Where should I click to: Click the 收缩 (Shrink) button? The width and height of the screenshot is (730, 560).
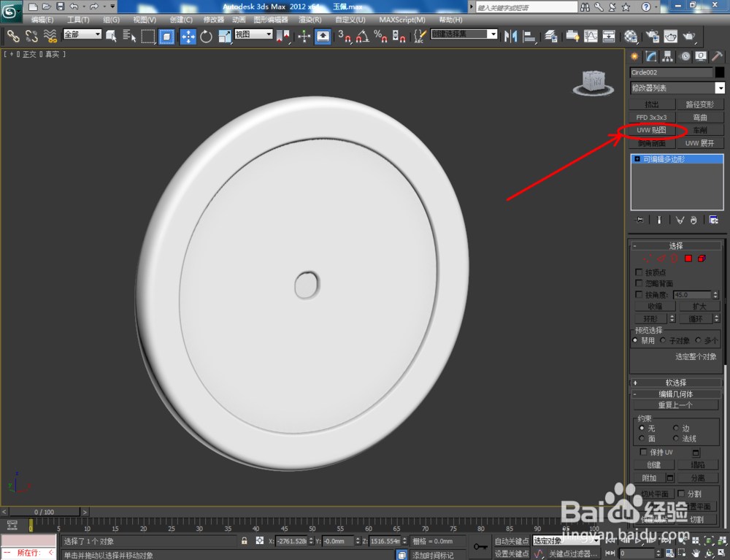[655, 307]
